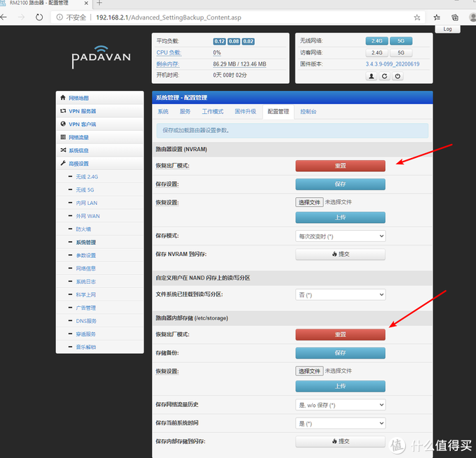Click 选择文件 in the NVRAM section

309,202
